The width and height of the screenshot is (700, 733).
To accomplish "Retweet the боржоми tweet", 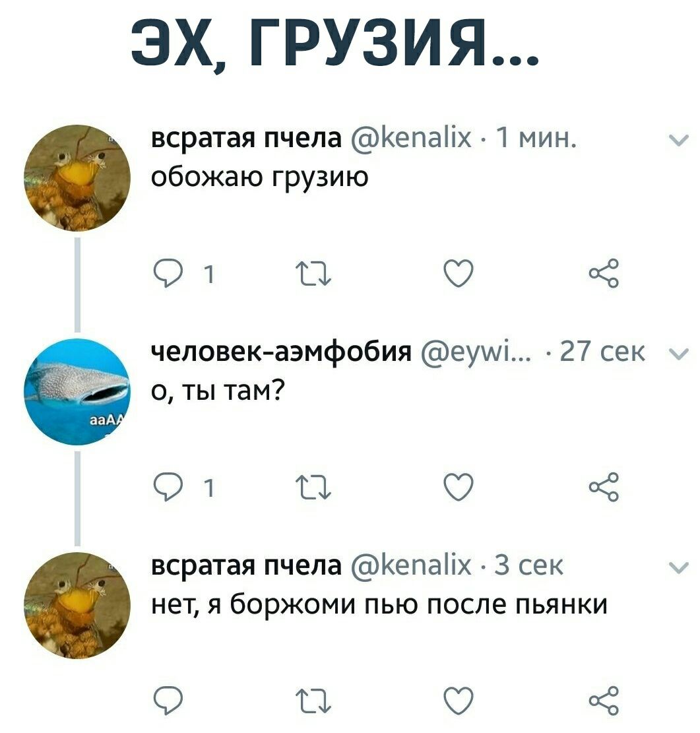I will (x=314, y=701).
